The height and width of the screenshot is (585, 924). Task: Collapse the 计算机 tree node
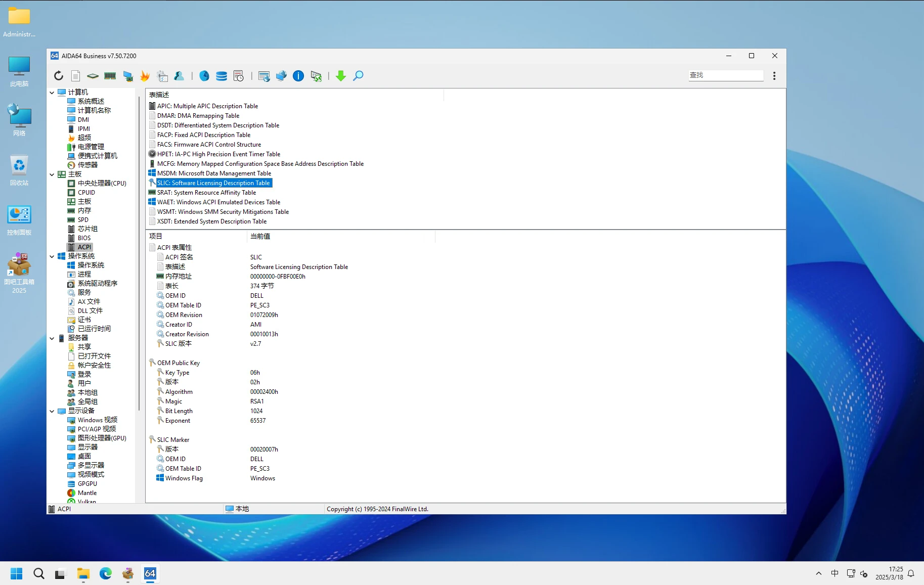52,93
